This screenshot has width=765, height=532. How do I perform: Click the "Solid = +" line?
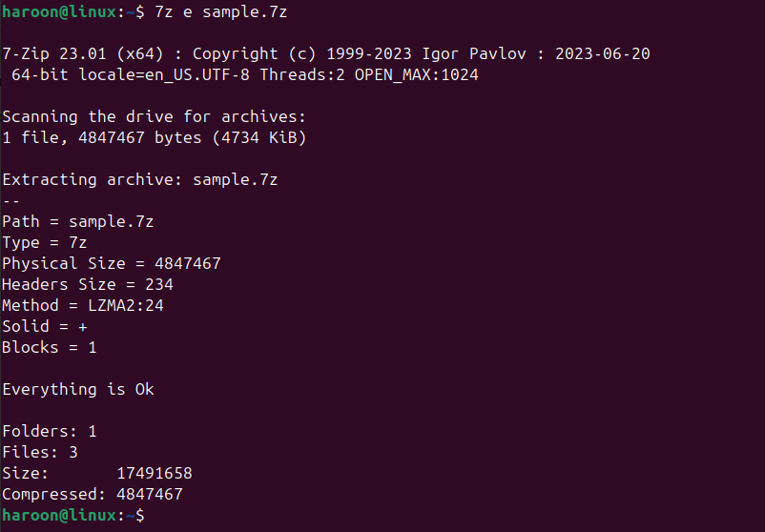point(44,326)
